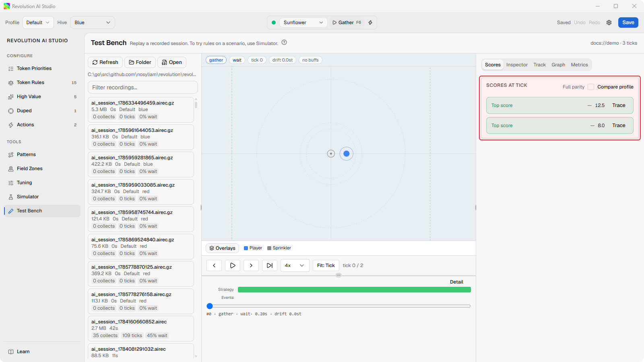This screenshot has height=362, width=644.
Task: Switch to the Inspector tab
Action: pyautogui.click(x=517, y=65)
